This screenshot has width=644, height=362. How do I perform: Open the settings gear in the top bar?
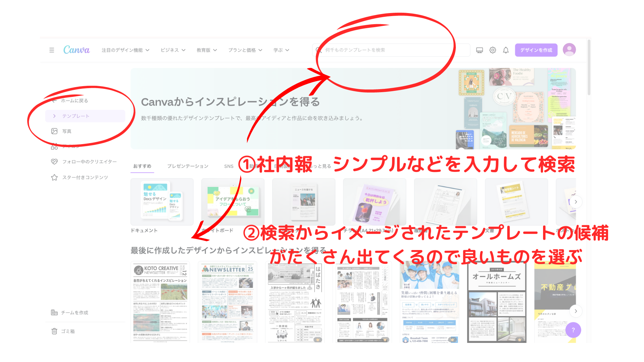tap(492, 50)
